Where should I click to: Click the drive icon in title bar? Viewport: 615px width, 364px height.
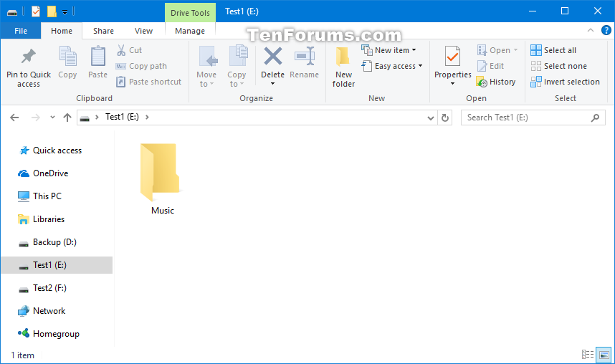pyautogui.click(x=12, y=12)
